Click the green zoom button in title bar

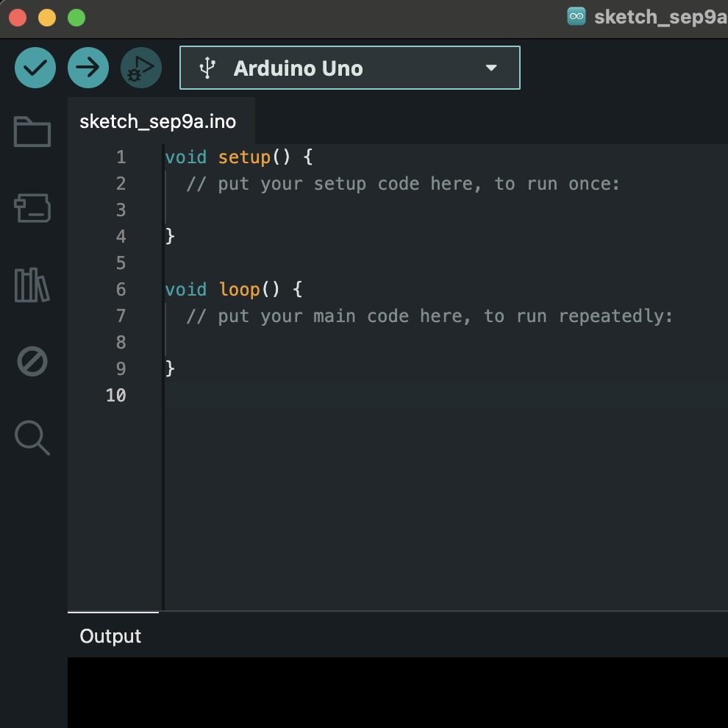pos(75,16)
